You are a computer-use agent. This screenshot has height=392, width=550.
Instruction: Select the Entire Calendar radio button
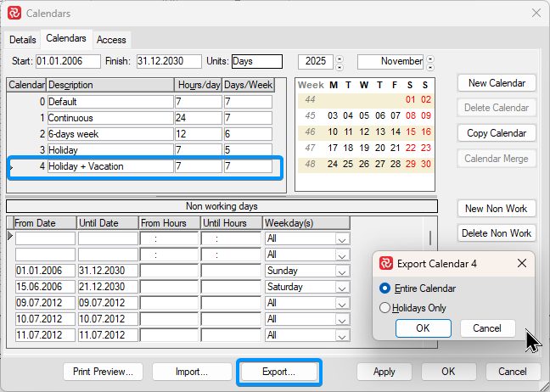[x=384, y=288]
